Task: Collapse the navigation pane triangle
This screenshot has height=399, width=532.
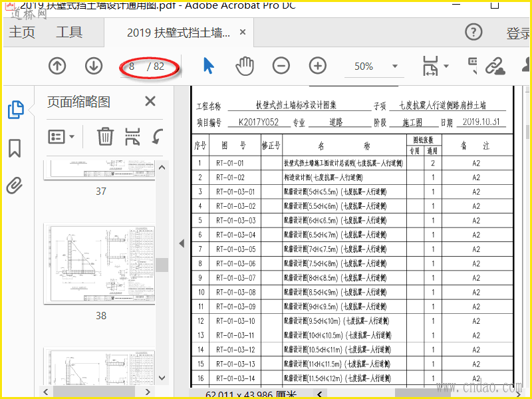Action: [182, 243]
